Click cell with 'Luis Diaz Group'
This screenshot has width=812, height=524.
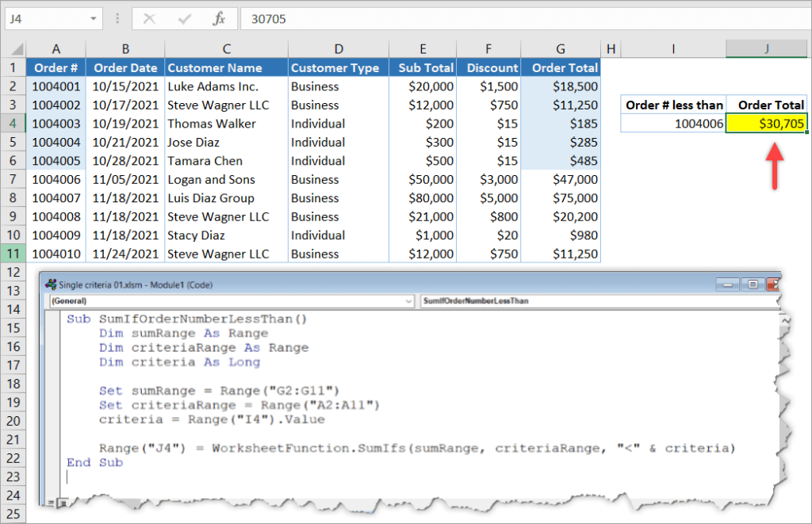point(226,198)
